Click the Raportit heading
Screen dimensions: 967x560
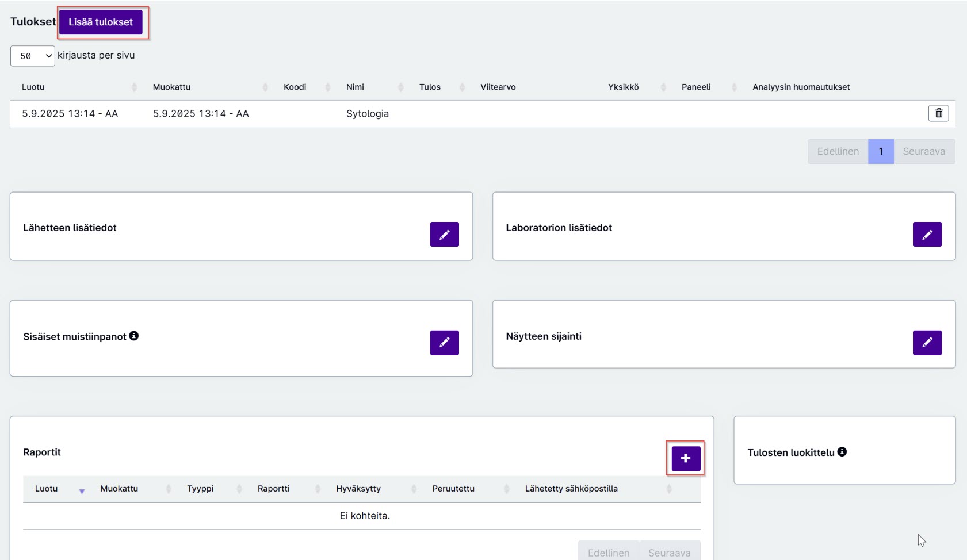tap(42, 452)
